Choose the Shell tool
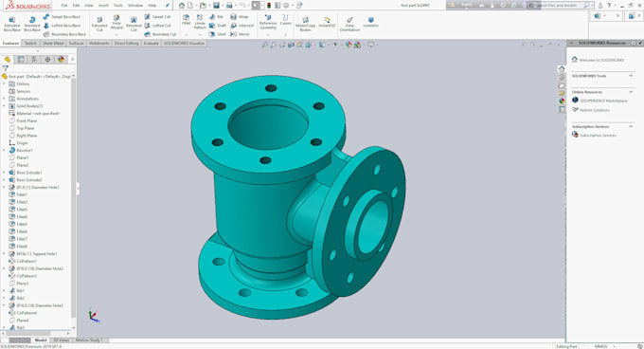The width and height of the screenshot is (644, 349). (218, 34)
